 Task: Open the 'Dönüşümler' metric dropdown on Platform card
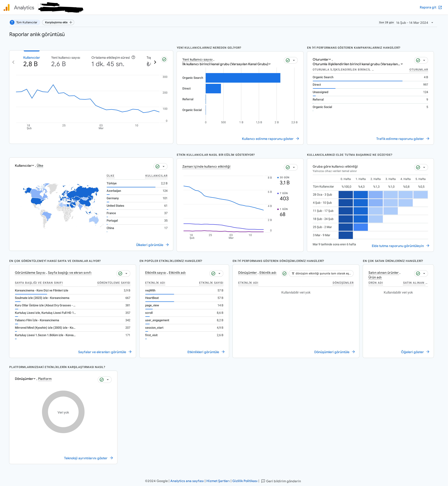coord(34,379)
